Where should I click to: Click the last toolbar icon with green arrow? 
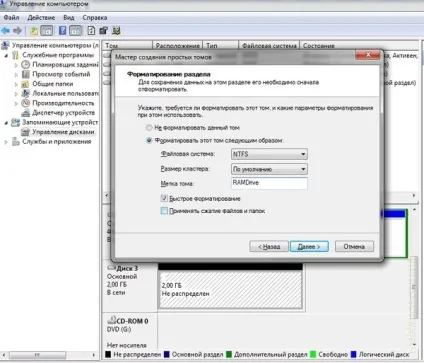pos(116,31)
